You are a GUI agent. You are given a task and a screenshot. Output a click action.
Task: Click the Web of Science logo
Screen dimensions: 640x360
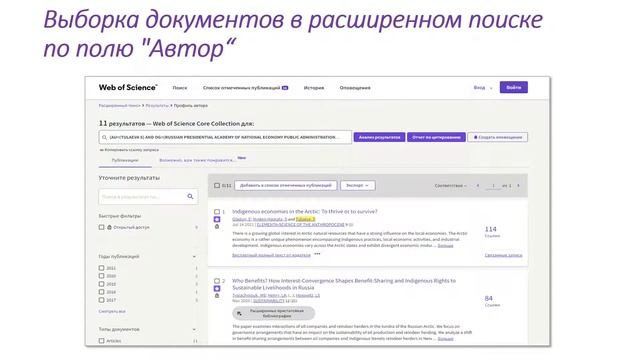click(128, 87)
